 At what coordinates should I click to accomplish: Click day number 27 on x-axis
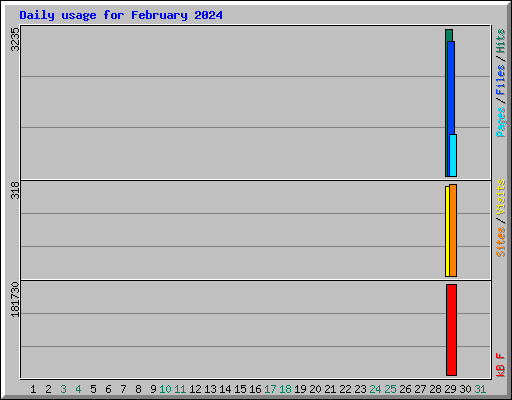click(x=420, y=389)
